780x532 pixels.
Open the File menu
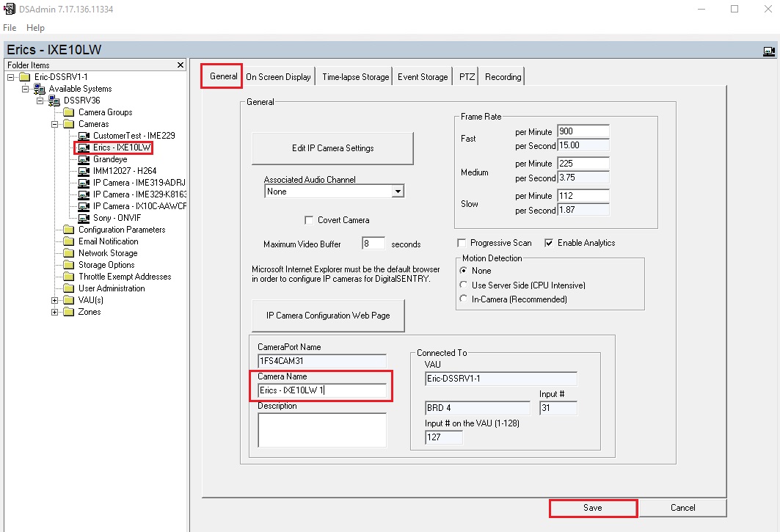coord(10,28)
